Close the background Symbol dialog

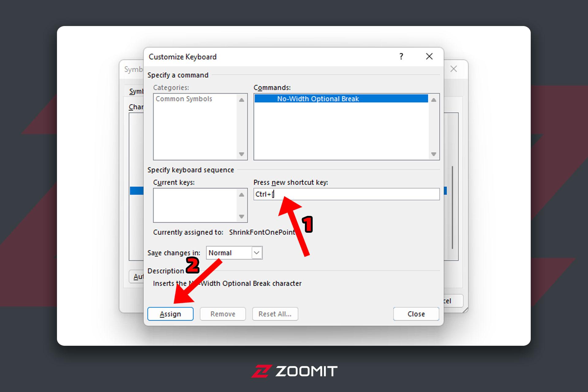(x=454, y=69)
